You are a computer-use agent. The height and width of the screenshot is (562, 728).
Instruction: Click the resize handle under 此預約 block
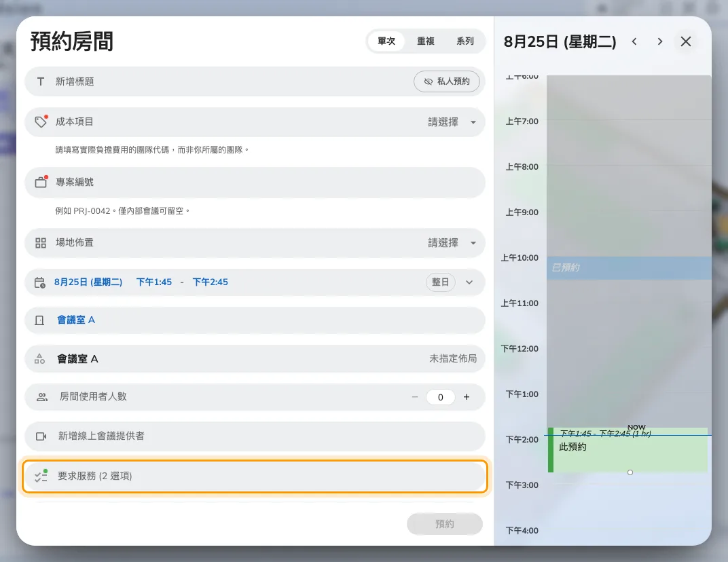[x=630, y=472]
